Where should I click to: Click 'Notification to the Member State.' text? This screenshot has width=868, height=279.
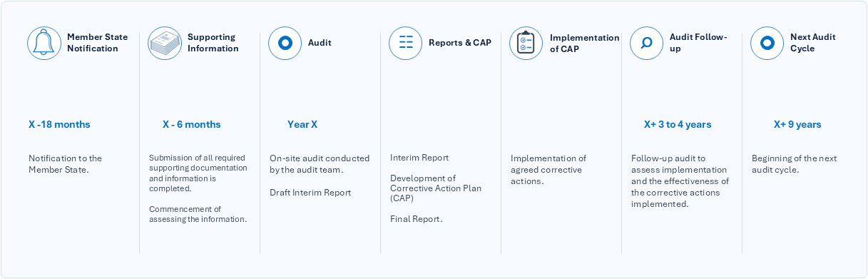65,164
